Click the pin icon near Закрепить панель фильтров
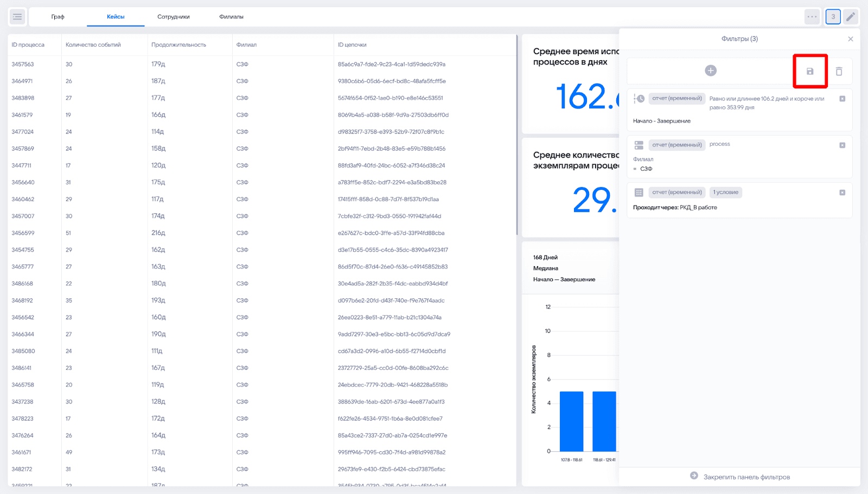Viewport: 868px width, 494px height. click(x=694, y=476)
